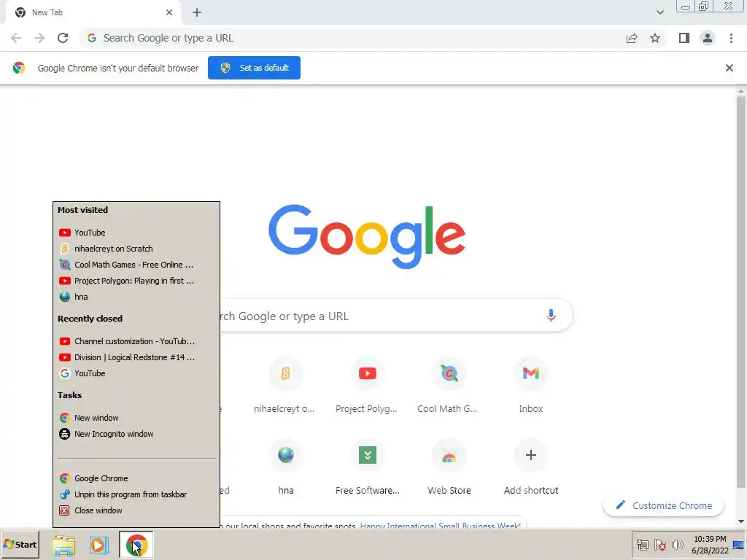Open the Web Store shortcut tile
This screenshot has width=747, height=560.
pos(449,467)
